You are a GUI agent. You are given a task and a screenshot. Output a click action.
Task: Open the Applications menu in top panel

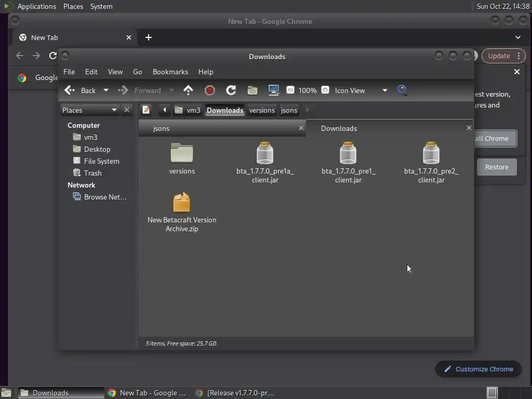37,6
